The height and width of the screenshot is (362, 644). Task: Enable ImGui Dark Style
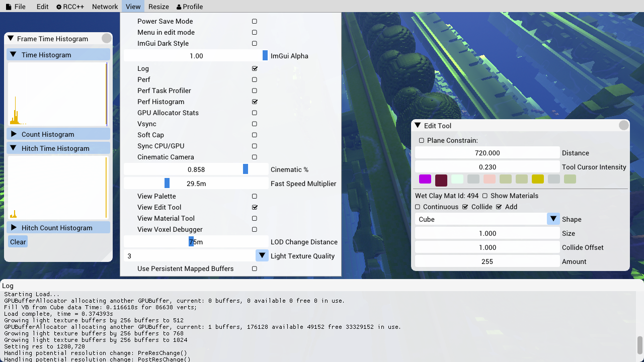coord(255,43)
